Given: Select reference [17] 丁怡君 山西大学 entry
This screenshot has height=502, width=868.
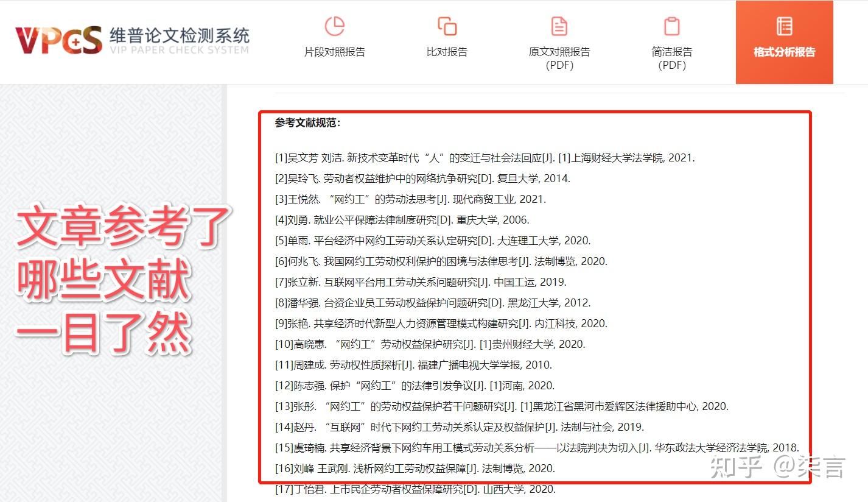Looking at the screenshot, I should 415,489.
